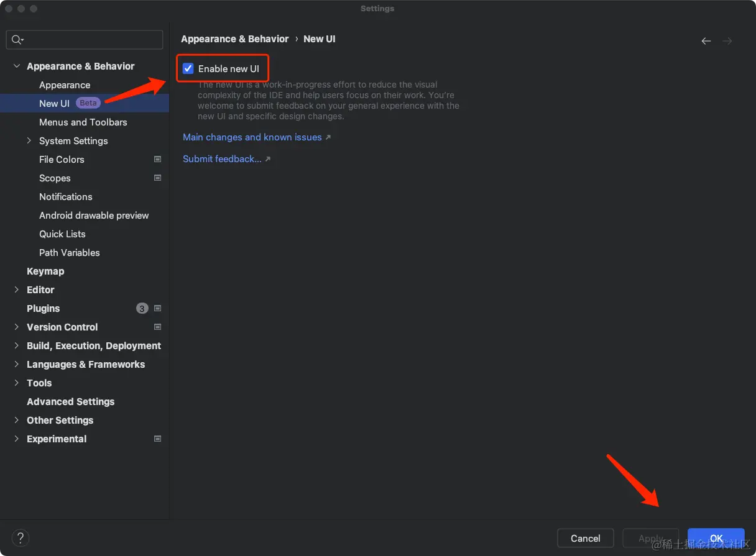The height and width of the screenshot is (556, 756).
Task: Open Path Variables settings
Action: [x=70, y=253]
